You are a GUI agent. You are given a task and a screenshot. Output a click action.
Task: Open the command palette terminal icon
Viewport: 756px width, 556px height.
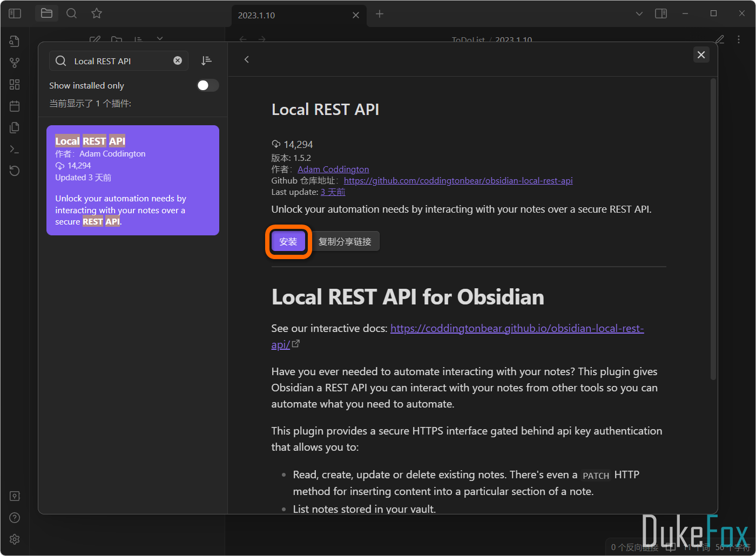coord(15,149)
